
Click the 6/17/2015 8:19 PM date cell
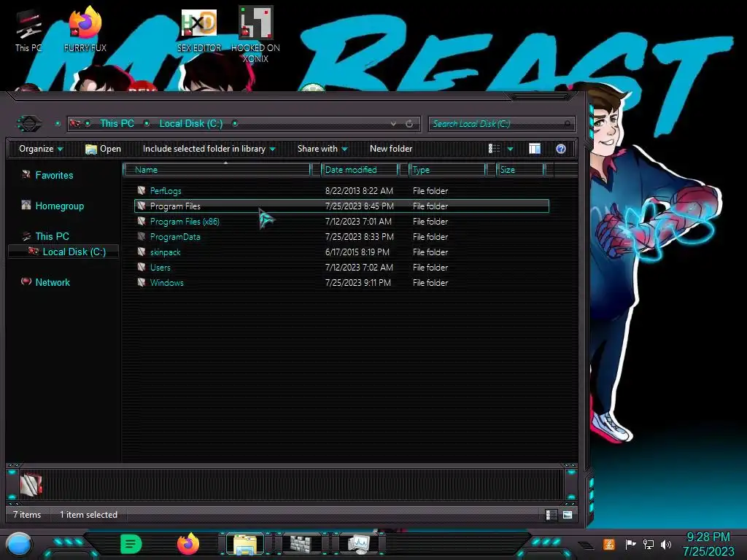click(357, 252)
